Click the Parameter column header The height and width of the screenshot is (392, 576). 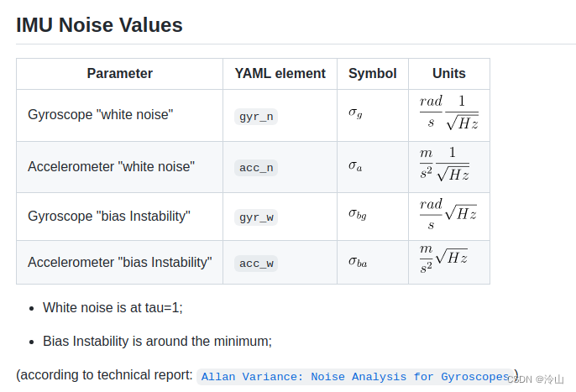[119, 74]
